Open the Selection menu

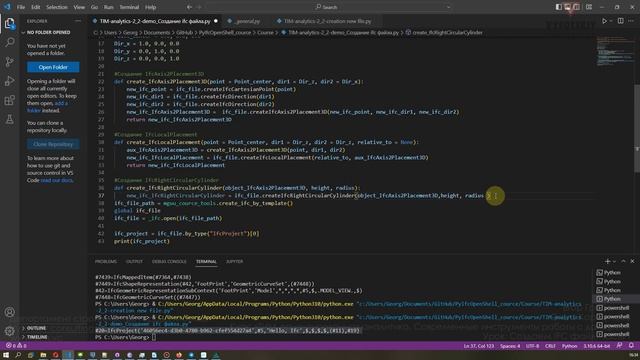pyautogui.click(x=57, y=7)
